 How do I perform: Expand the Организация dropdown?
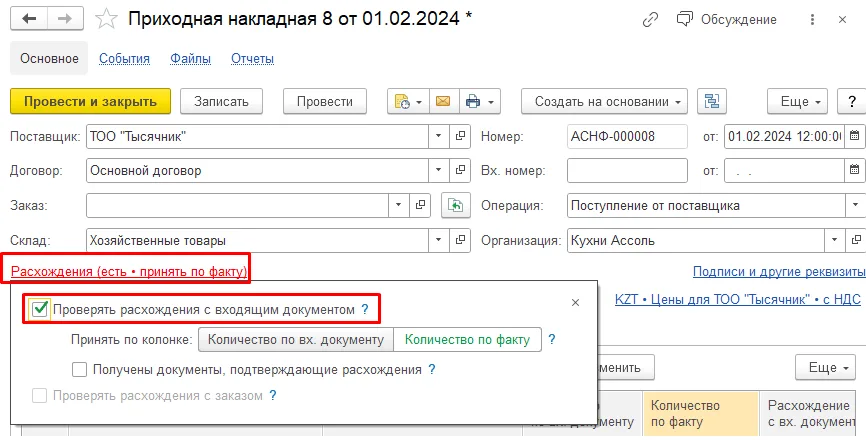(834, 240)
